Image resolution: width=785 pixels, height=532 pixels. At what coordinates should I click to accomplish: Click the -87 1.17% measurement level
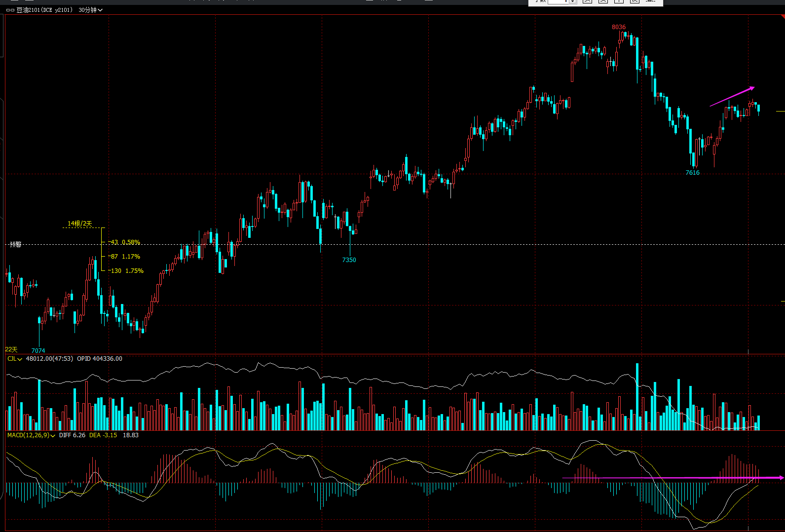click(124, 257)
